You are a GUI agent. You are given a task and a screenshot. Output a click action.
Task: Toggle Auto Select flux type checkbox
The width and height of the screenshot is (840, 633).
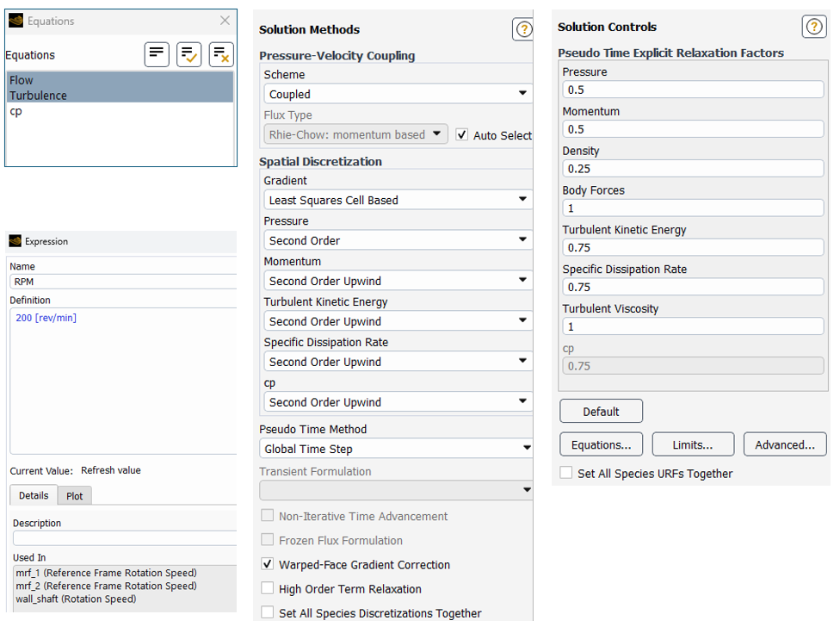coord(462,135)
